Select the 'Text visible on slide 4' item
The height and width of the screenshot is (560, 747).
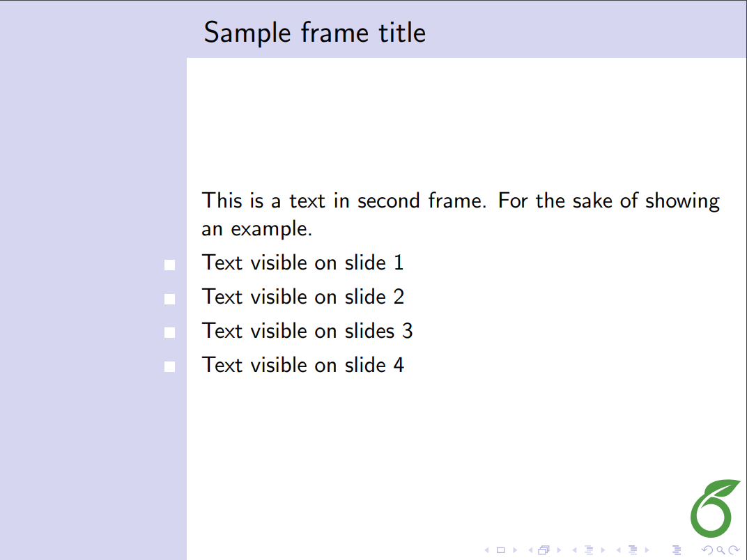tap(302, 365)
